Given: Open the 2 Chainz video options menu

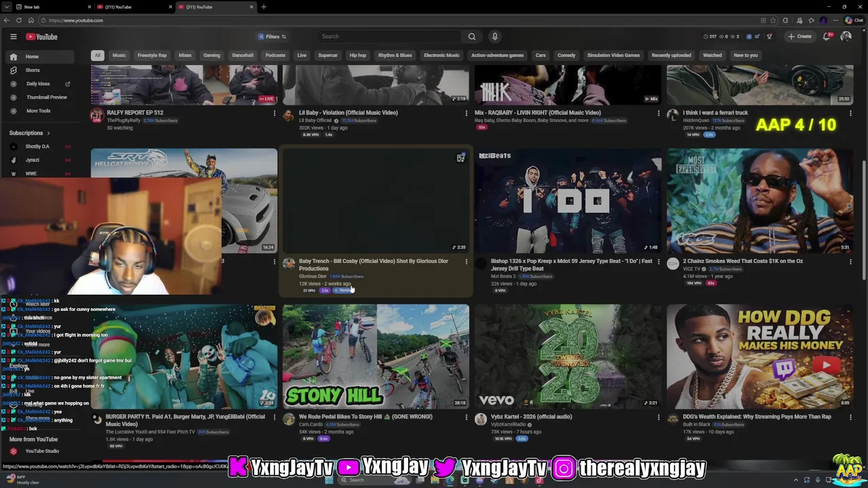Looking at the screenshot, I should 850,262.
